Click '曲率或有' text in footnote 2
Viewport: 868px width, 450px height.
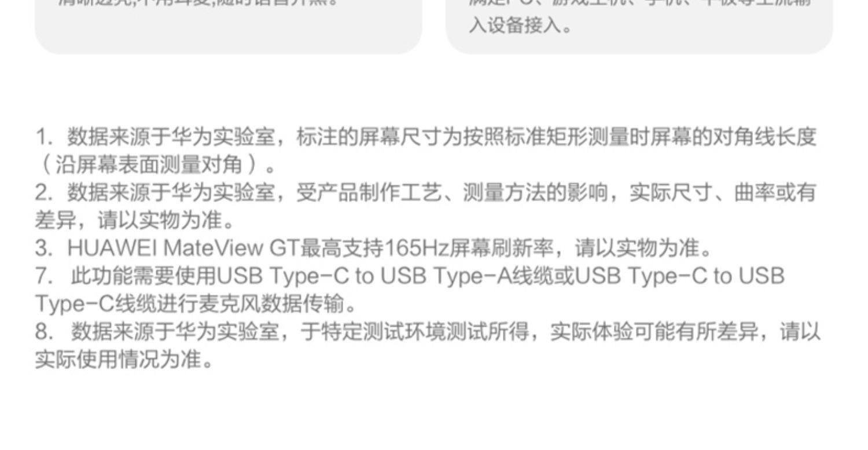775,192
